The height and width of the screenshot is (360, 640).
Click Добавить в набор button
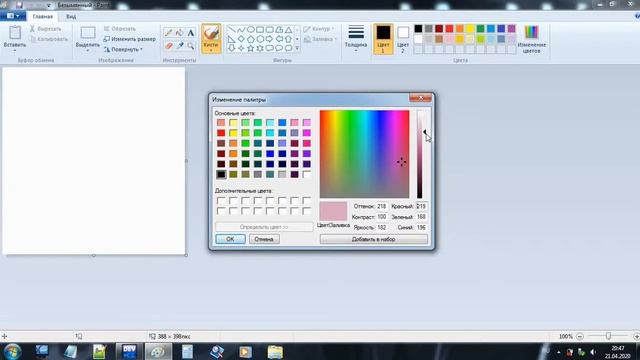coord(373,239)
